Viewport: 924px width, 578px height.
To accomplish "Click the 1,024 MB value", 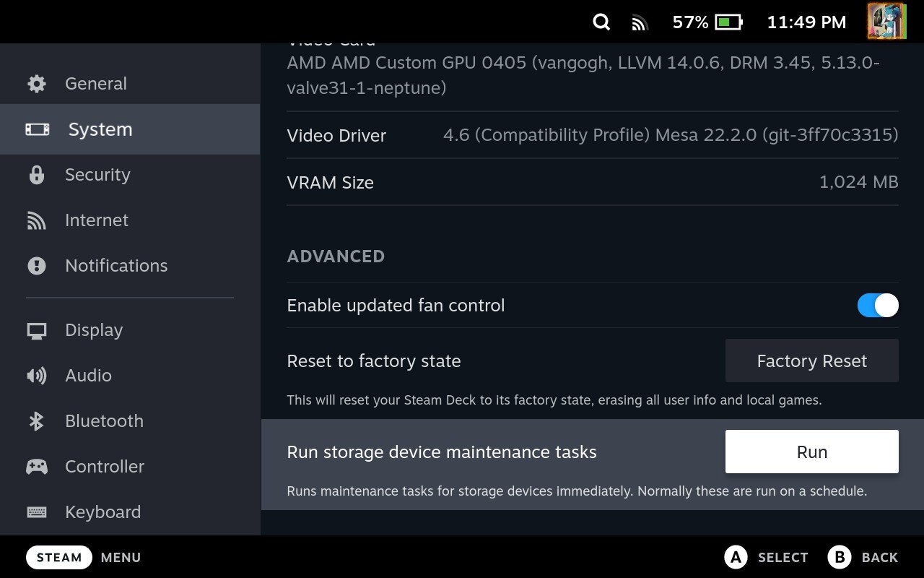I will click(858, 182).
